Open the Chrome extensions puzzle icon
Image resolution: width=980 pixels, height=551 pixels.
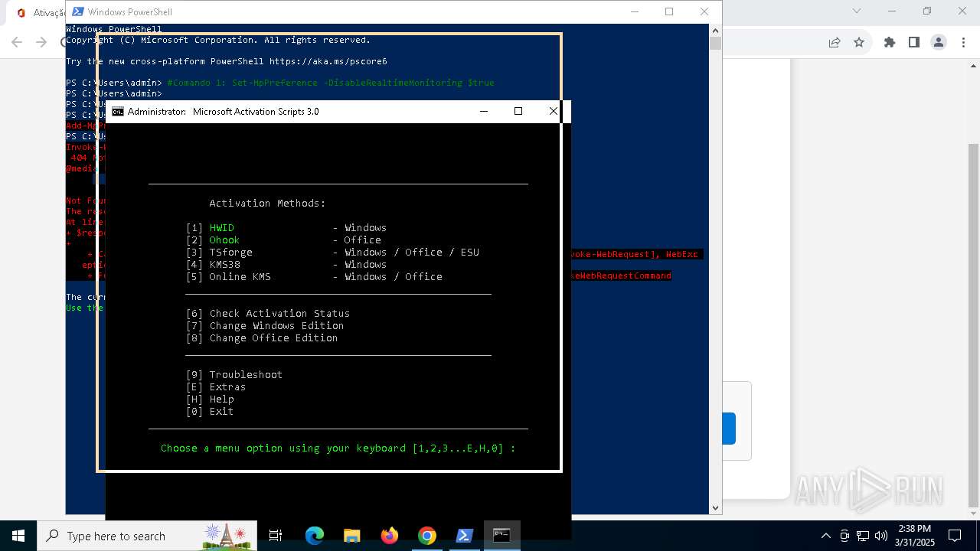click(x=890, y=42)
